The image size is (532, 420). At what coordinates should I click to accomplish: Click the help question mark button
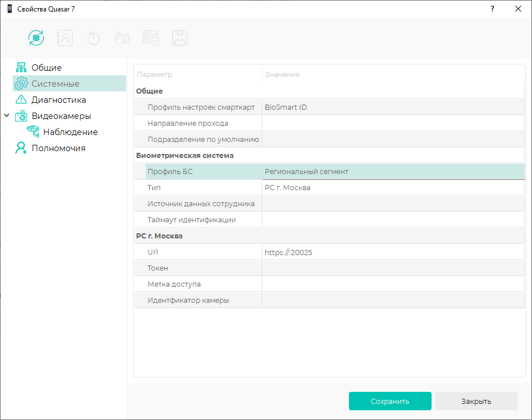[492, 9]
